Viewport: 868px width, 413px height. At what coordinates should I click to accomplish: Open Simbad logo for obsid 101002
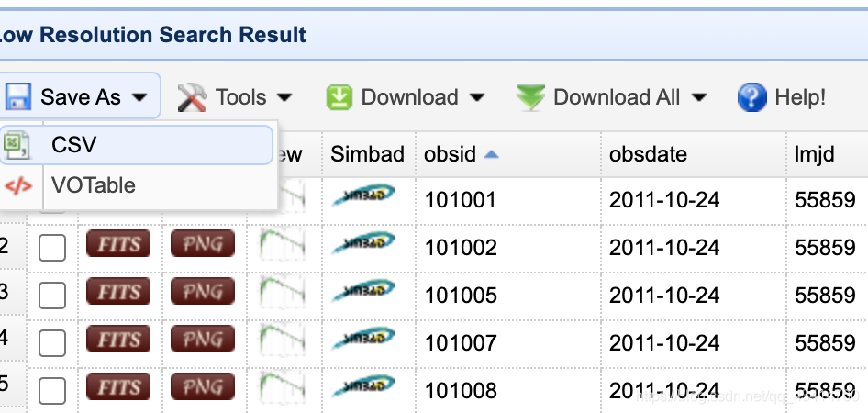click(363, 243)
